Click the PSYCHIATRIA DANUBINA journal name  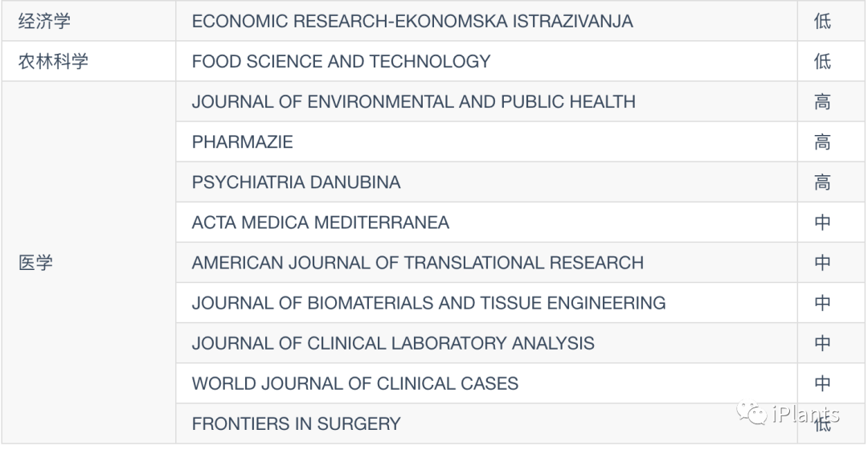(x=296, y=182)
